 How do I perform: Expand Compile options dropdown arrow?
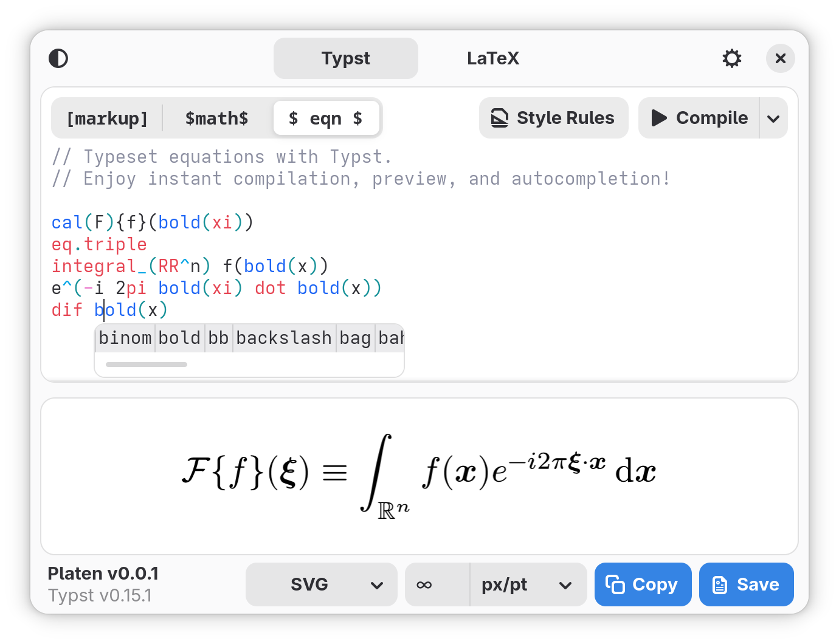pos(773,118)
